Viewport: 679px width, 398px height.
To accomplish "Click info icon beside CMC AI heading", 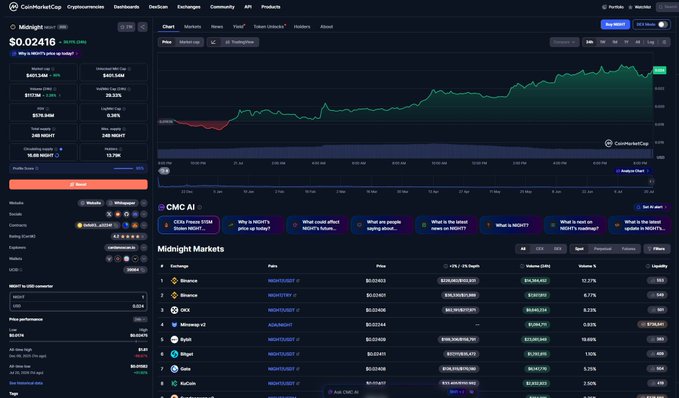I will click(x=200, y=207).
